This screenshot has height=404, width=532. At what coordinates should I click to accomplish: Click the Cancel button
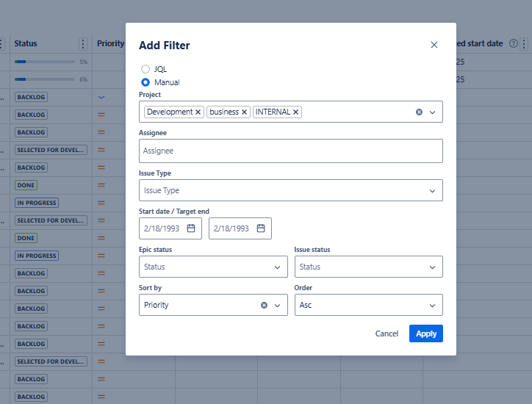387,333
